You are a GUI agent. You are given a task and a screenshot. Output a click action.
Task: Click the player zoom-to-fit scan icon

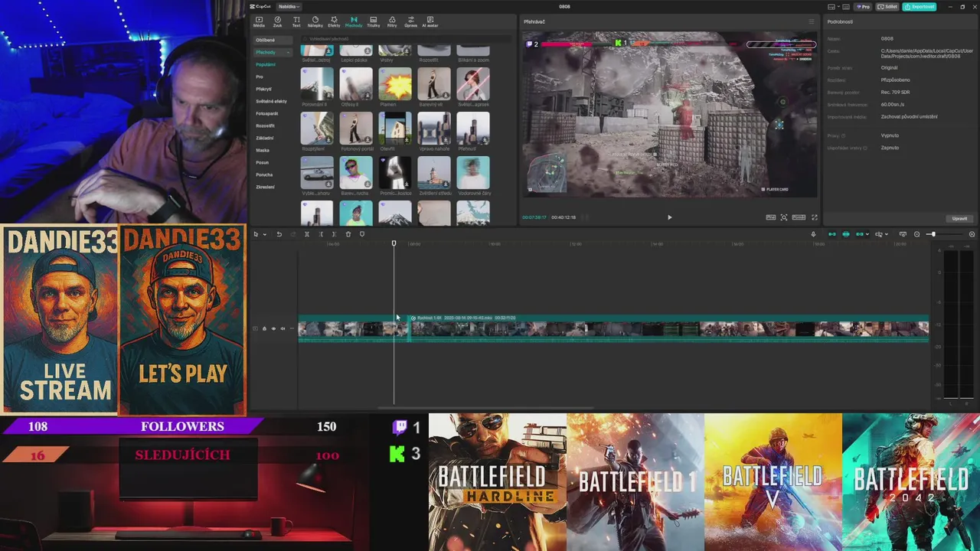click(784, 217)
